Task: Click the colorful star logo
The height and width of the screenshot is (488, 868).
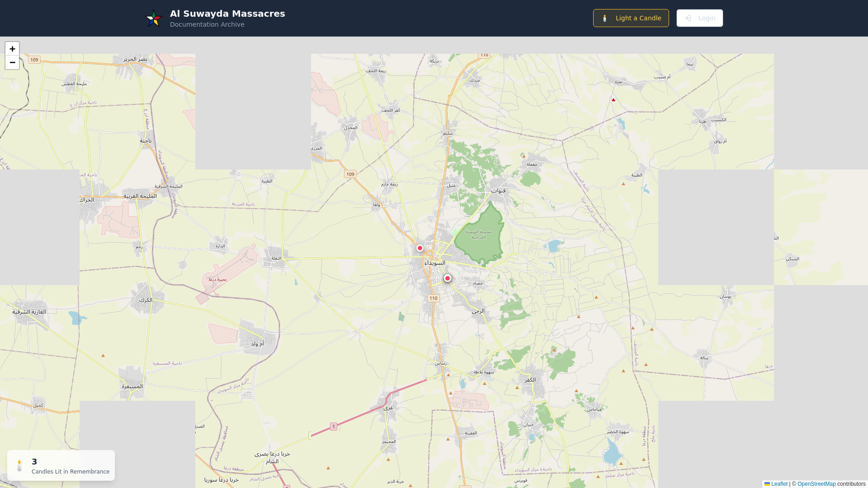Action: [154, 18]
